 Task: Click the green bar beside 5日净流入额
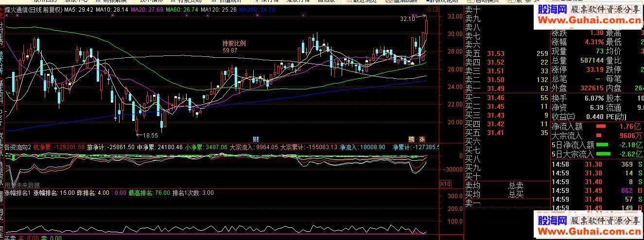coord(603,145)
